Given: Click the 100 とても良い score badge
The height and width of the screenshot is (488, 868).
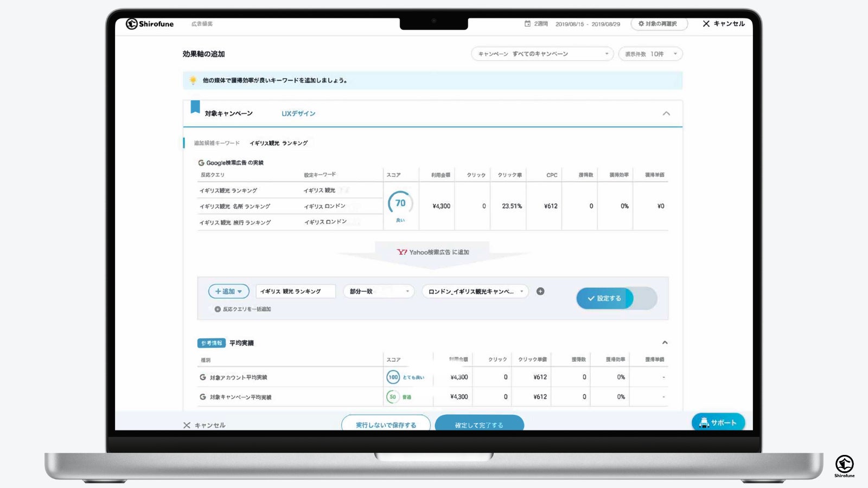Looking at the screenshot, I should pos(405,377).
